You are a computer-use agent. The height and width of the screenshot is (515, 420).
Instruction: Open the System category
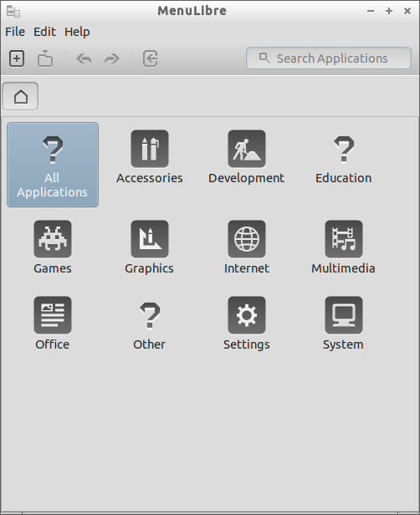344,324
